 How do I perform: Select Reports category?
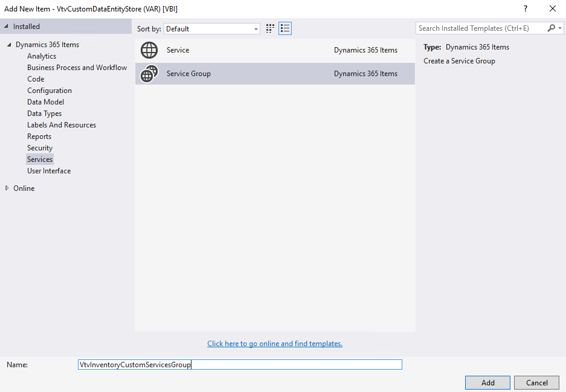point(39,137)
